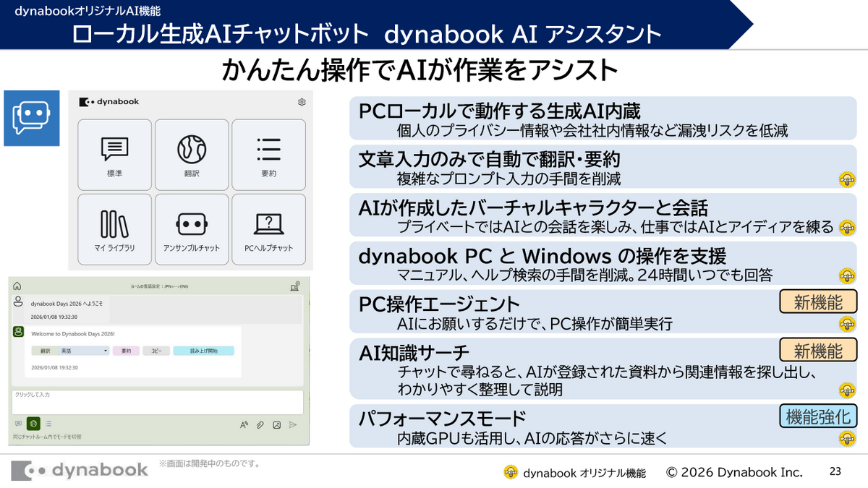
Task: Change room language setting JPN↔ENG
Action: tap(159, 286)
